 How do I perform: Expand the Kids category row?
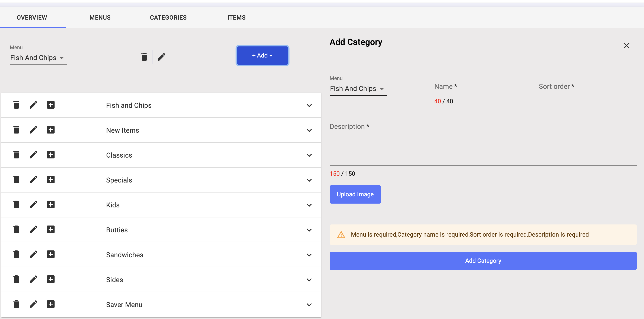(309, 205)
